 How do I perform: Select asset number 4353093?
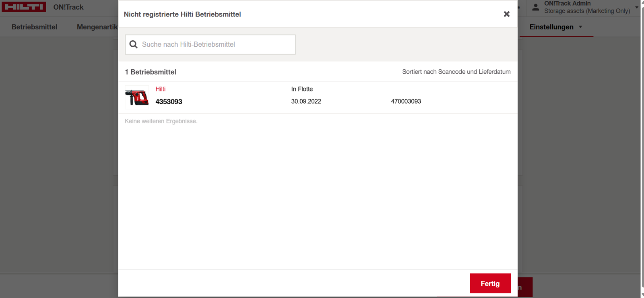[x=169, y=102]
